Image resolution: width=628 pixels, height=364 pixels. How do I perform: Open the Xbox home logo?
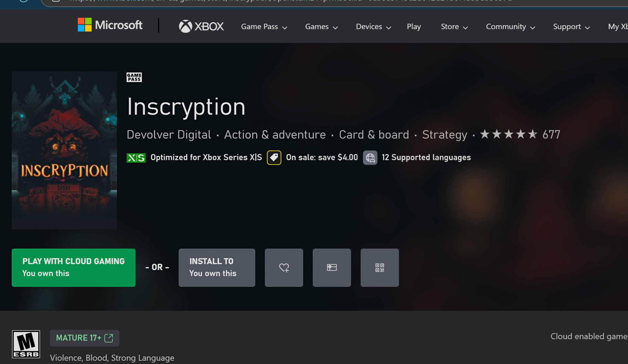[201, 26]
